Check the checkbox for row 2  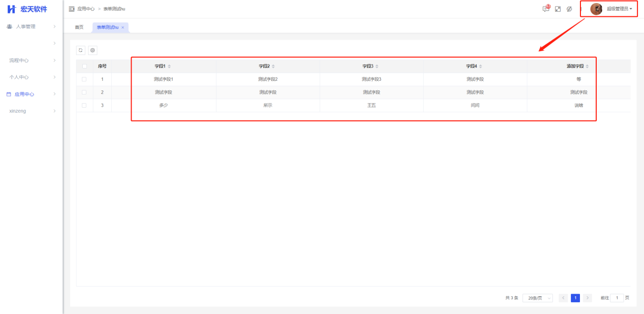pos(84,92)
